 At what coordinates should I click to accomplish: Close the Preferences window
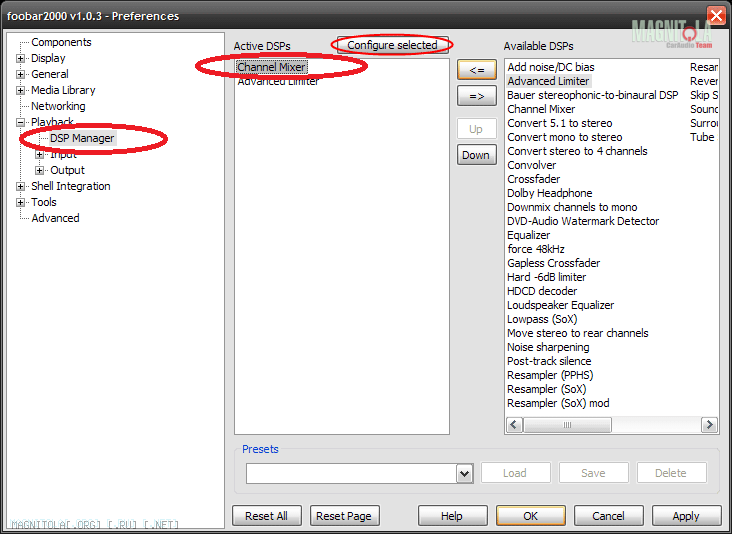click(717, 15)
